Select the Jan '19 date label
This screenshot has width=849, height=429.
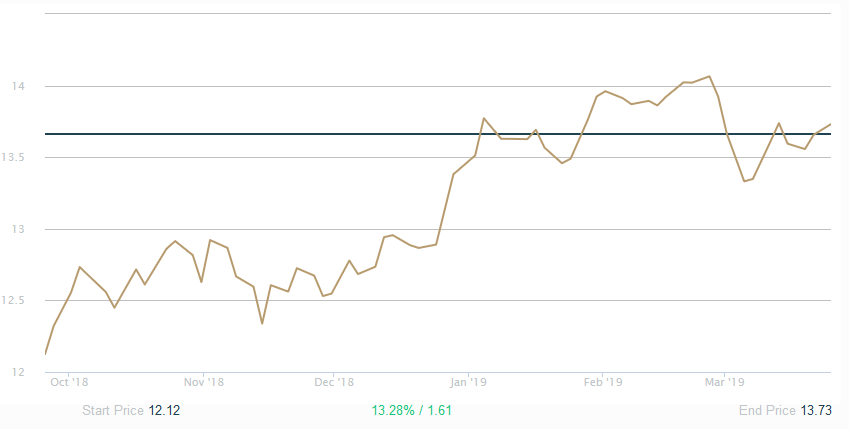tap(469, 382)
